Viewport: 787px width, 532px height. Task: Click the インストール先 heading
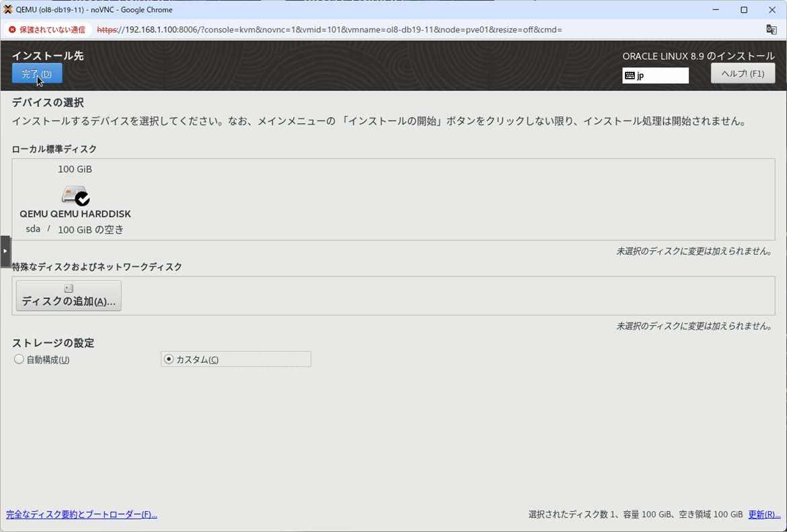tap(48, 56)
